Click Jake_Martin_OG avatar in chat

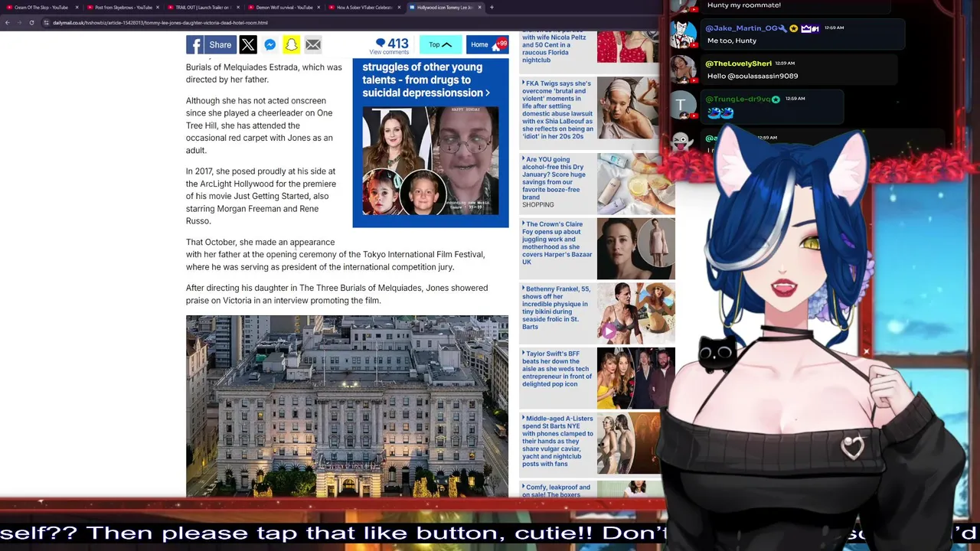tap(681, 34)
